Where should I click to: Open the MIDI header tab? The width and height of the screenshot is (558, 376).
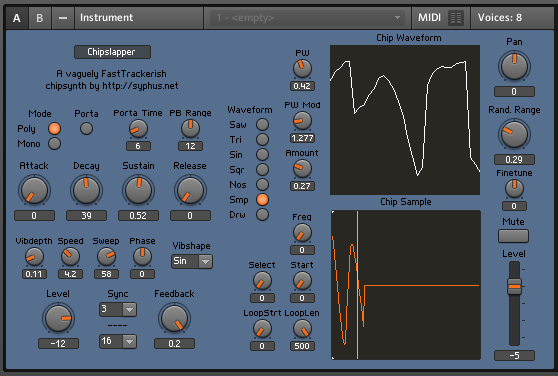pos(429,18)
